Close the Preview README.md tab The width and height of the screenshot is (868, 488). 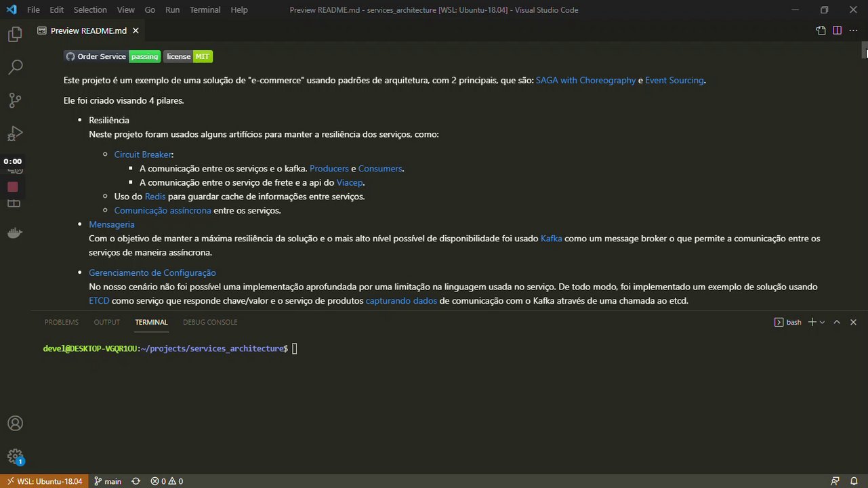coord(136,30)
